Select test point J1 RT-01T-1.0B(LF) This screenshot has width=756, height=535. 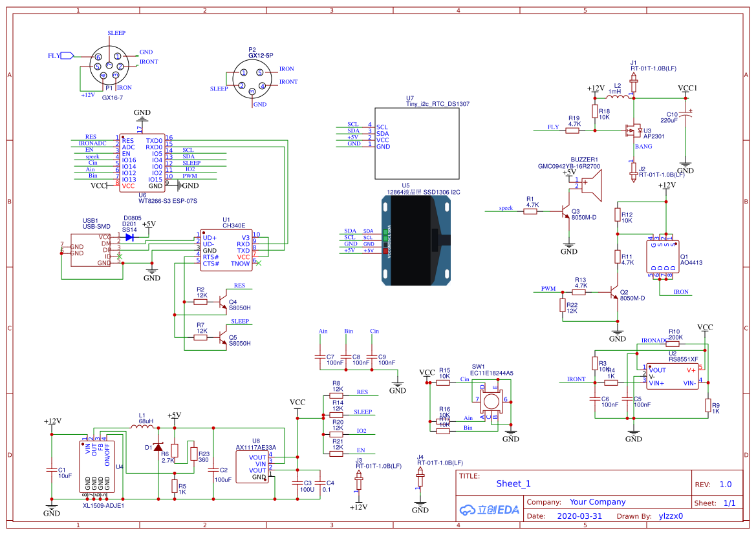(634, 83)
